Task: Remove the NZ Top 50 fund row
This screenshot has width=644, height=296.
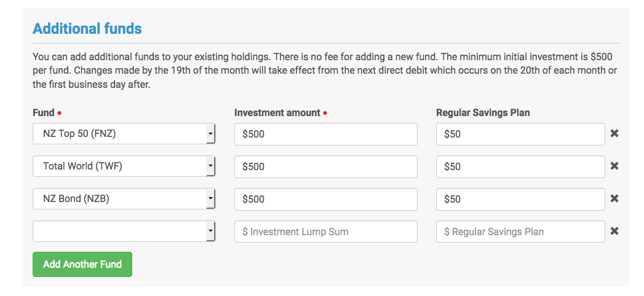Action: tap(614, 133)
